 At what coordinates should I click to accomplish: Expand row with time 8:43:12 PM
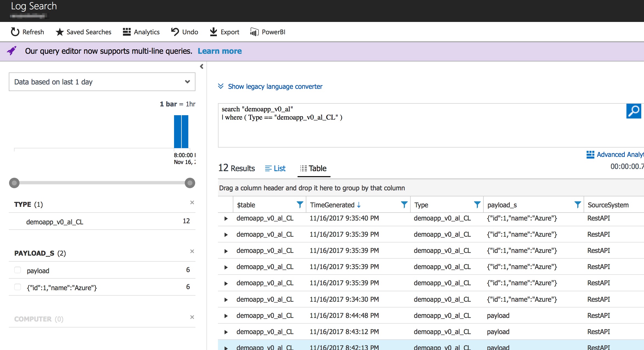click(x=226, y=332)
